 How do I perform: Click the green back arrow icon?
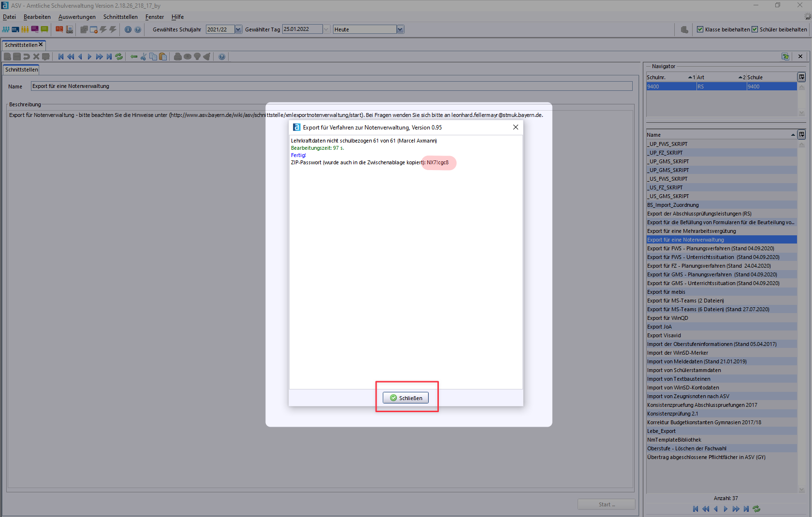(134, 57)
